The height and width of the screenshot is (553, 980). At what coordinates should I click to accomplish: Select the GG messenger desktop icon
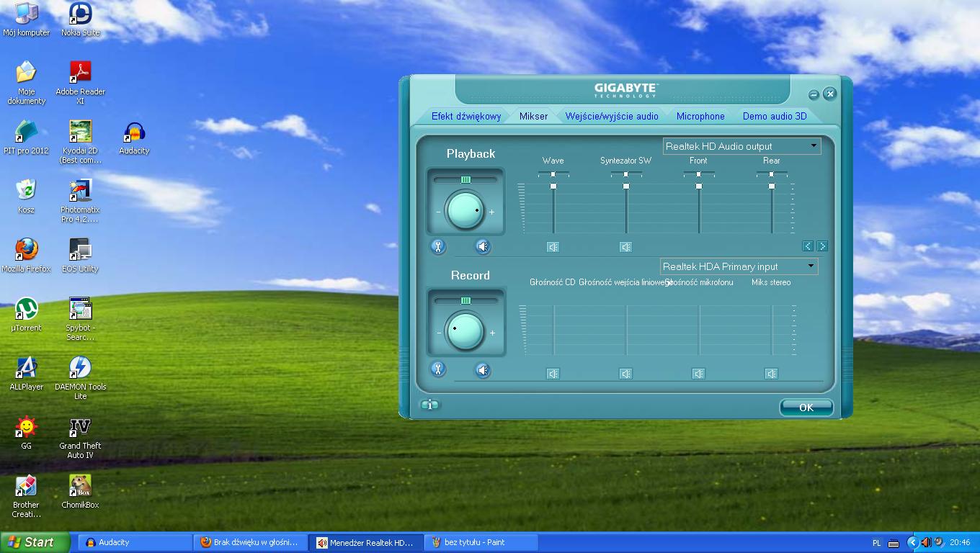click(x=27, y=433)
